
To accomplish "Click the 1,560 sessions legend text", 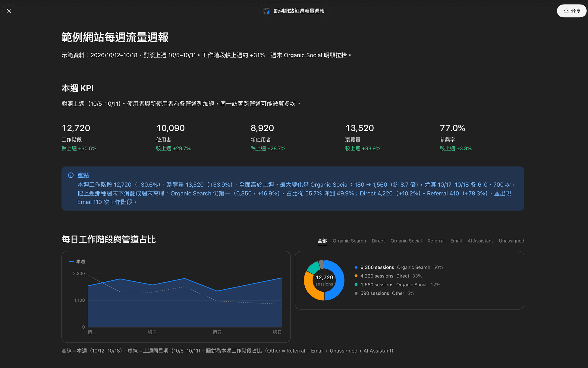I will pos(377,285).
